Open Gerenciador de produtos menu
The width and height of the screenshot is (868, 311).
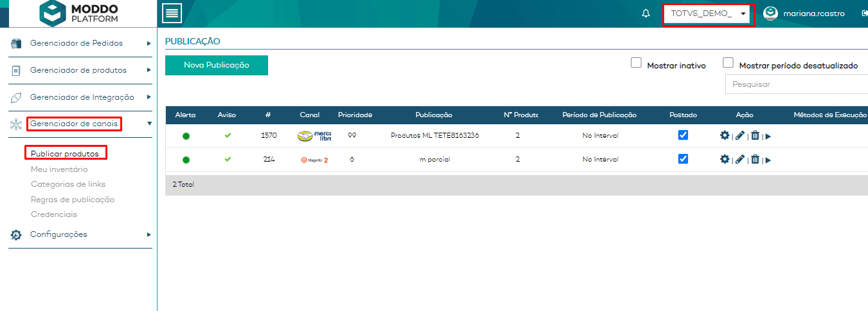(78, 70)
